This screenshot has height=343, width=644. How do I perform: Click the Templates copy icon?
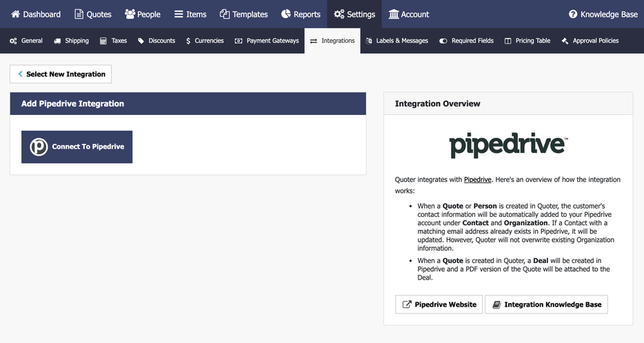pos(224,14)
